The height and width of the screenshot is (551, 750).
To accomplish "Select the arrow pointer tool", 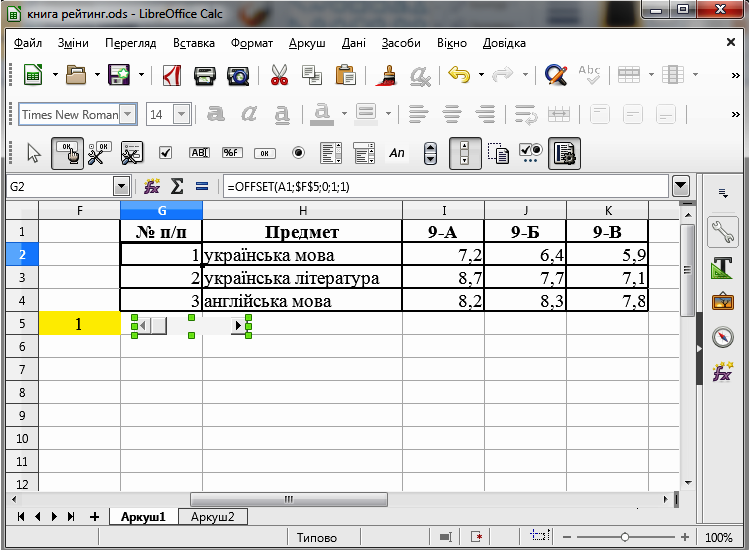I will pos(34,153).
